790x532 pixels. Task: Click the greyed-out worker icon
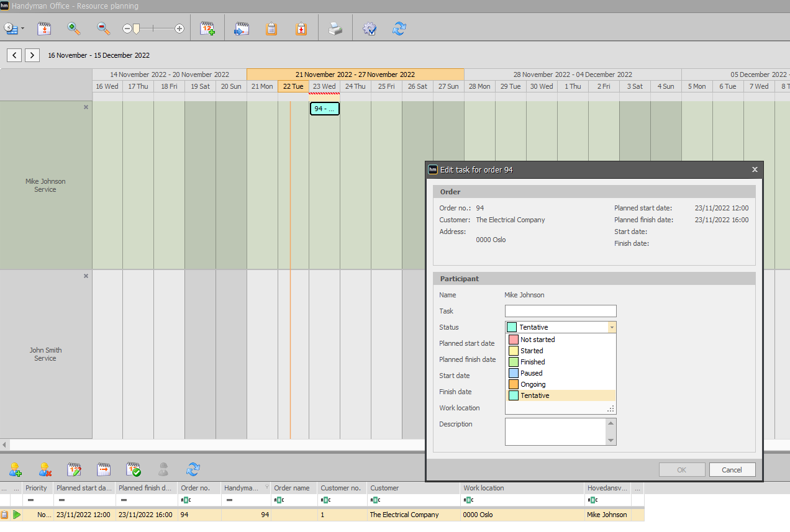pos(163,469)
